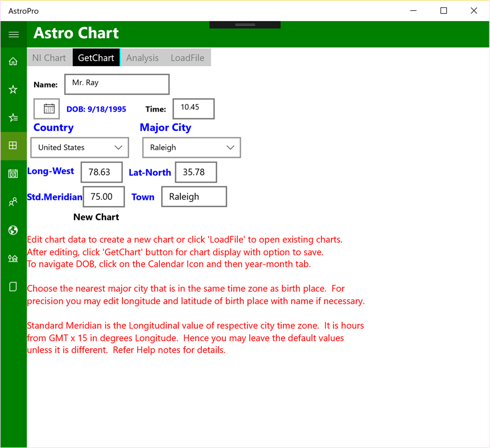Click inside the Name text field
The height and width of the screenshot is (448, 490).
coord(117,84)
